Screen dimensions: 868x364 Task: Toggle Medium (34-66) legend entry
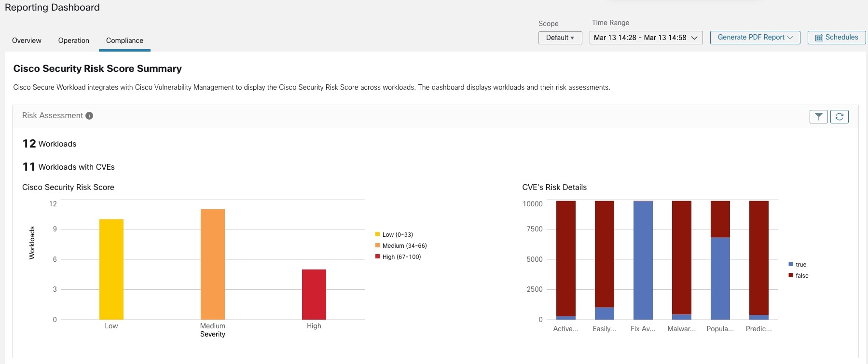click(401, 245)
